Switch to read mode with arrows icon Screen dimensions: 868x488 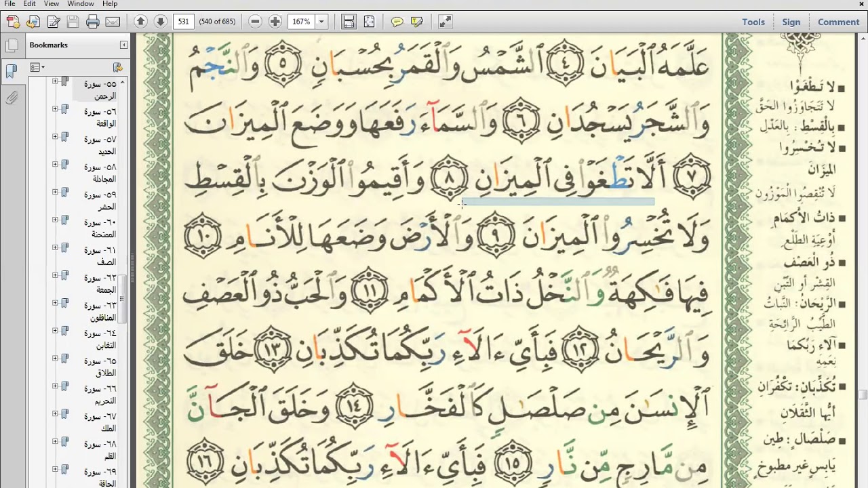[445, 22]
